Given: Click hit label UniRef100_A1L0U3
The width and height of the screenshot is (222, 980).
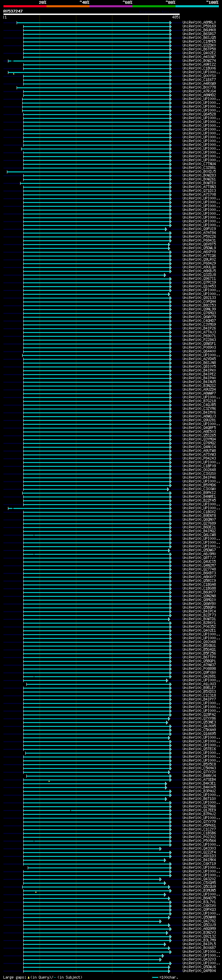Looking at the screenshot, I should 199,684.
